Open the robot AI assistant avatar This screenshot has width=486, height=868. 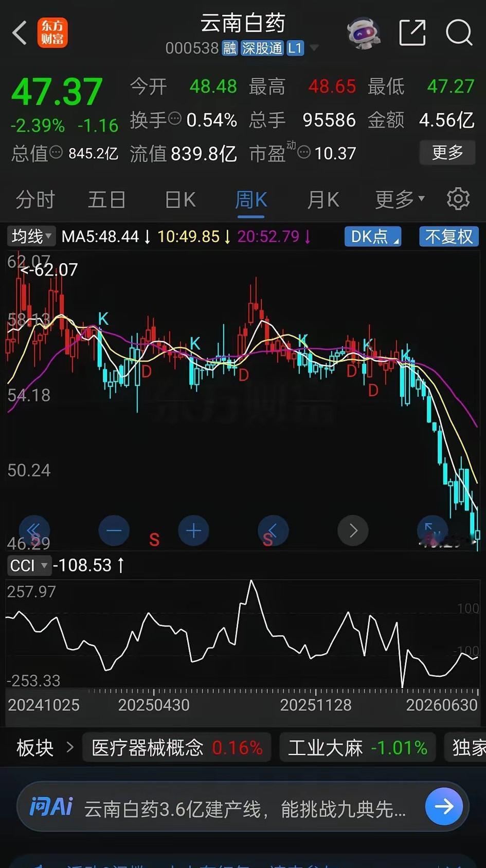(363, 33)
